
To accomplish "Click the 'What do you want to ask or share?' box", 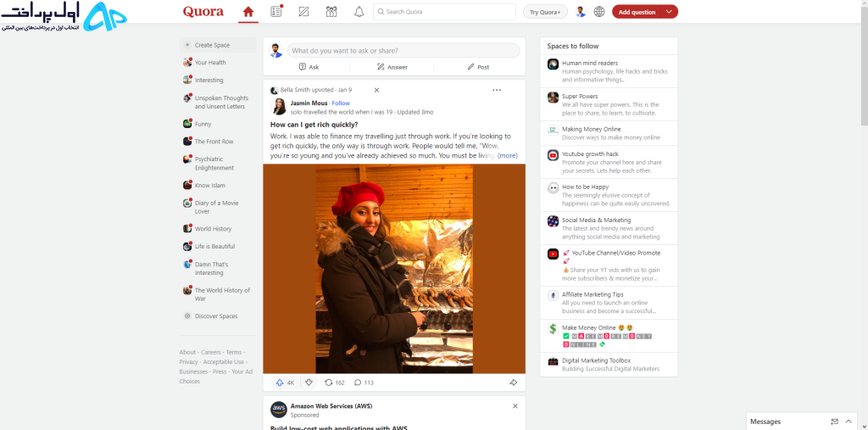I will [403, 50].
